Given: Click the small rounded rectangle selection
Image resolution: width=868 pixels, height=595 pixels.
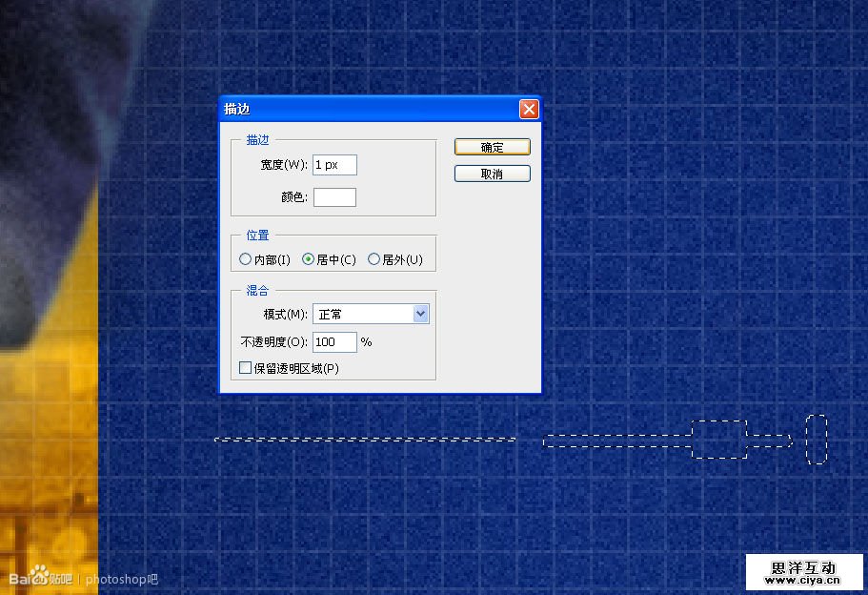Looking at the screenshot, I should coord(816,440).
